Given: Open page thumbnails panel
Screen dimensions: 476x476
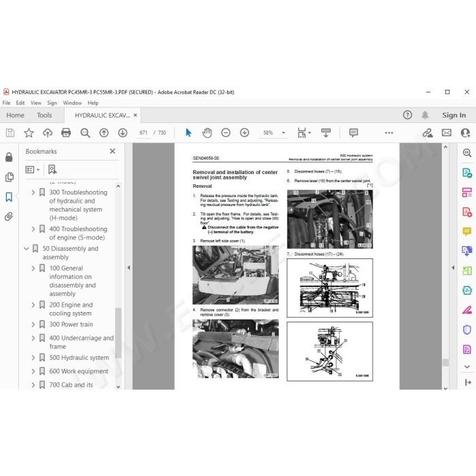Looking at the screenshot, I should [x=9, y=177].
